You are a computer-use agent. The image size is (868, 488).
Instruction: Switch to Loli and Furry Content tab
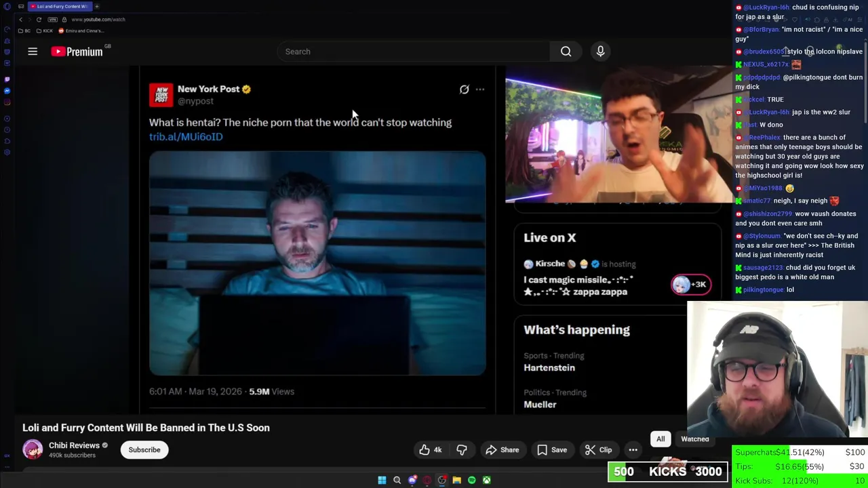60,6
